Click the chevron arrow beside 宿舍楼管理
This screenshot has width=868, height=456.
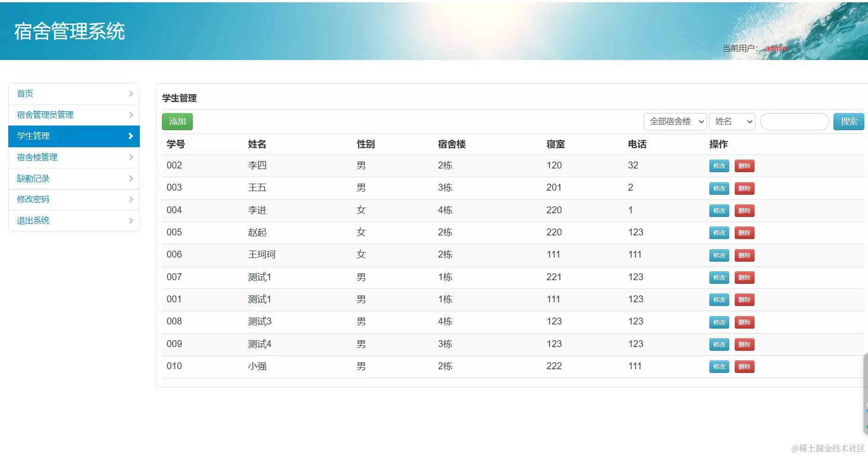click(131, 157)
